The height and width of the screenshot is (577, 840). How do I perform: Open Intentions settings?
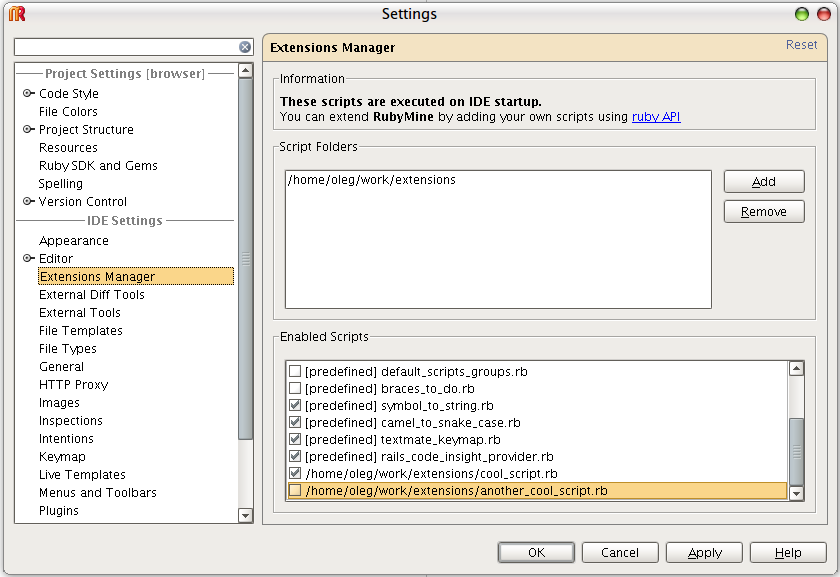point(66,439)
